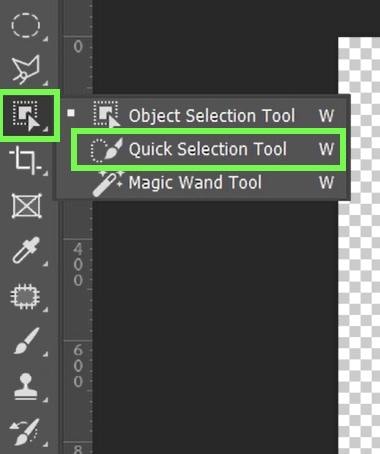Select the Frame tool
The width and height of the screenshot is (380, 454).
pyautogui.click(x=26, y=206)
